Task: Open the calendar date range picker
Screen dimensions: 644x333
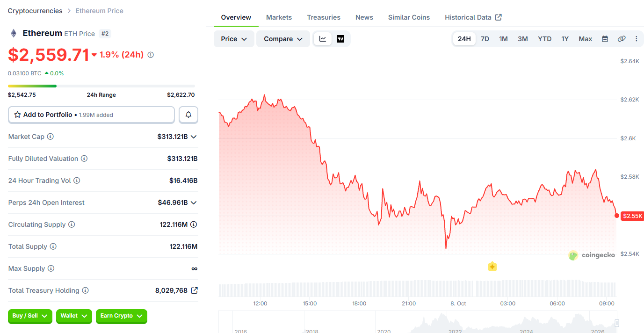Action: pos(605,39)
